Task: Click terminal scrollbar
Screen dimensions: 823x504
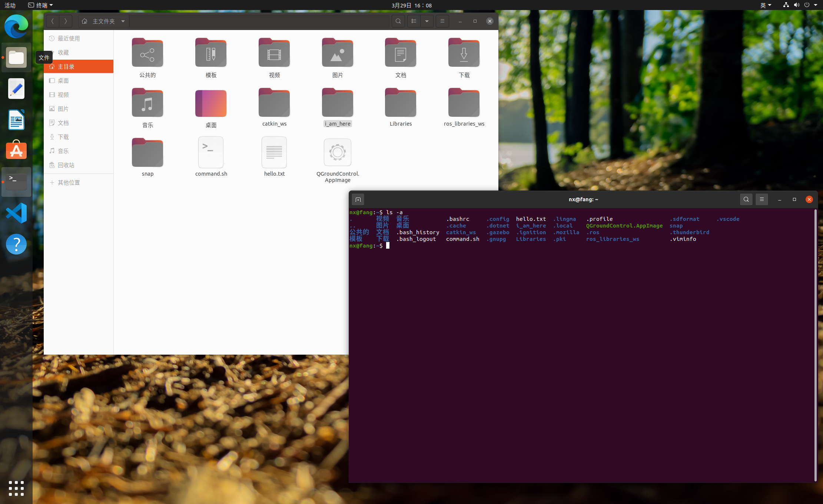Action: [815, 345]
